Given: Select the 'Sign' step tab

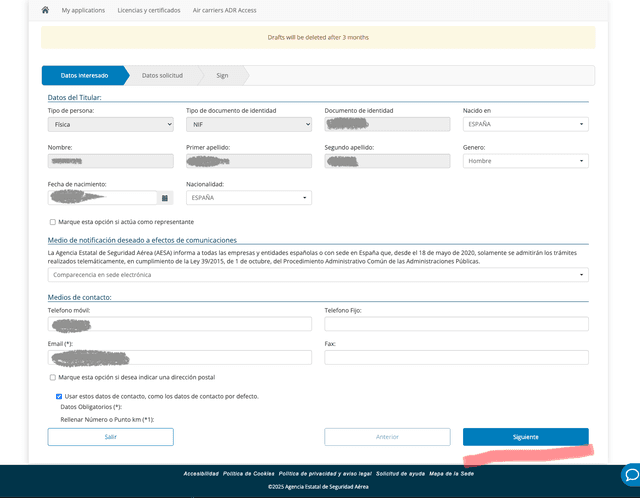Looking at the screenshot, I should (x=222, y=75).
